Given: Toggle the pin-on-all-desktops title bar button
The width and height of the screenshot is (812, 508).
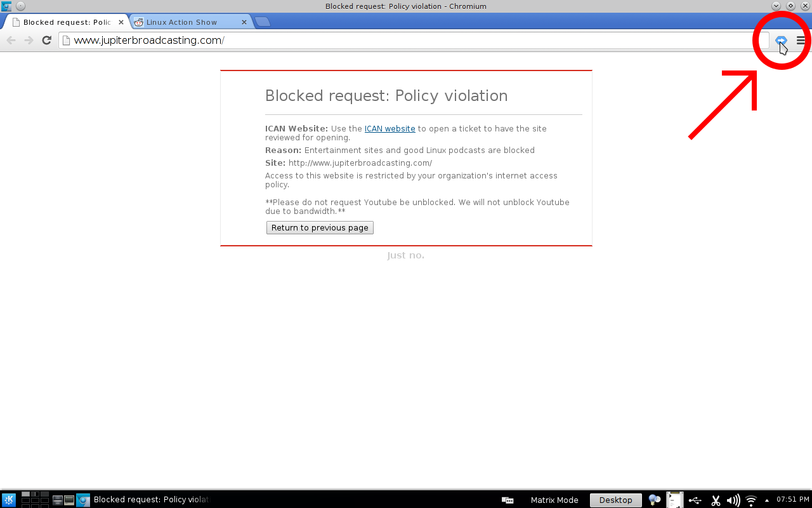Looking at the screenshot, I should (x=20, y=6).
